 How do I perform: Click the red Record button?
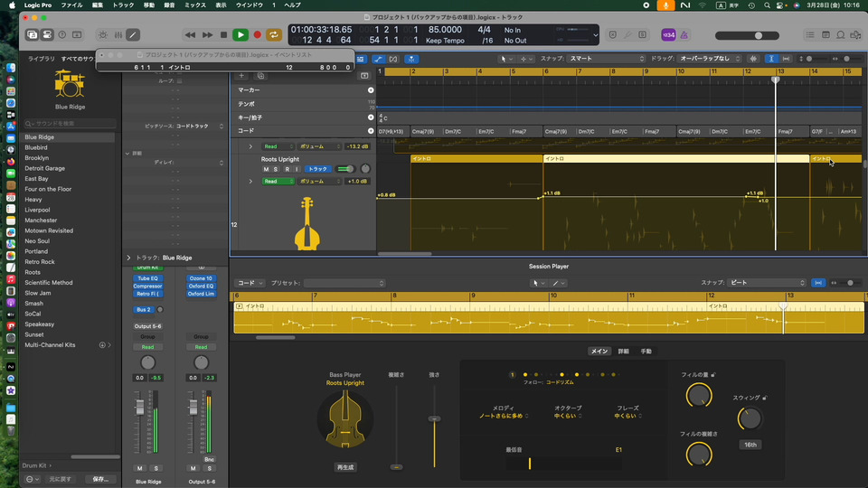[x=257, y=35]
